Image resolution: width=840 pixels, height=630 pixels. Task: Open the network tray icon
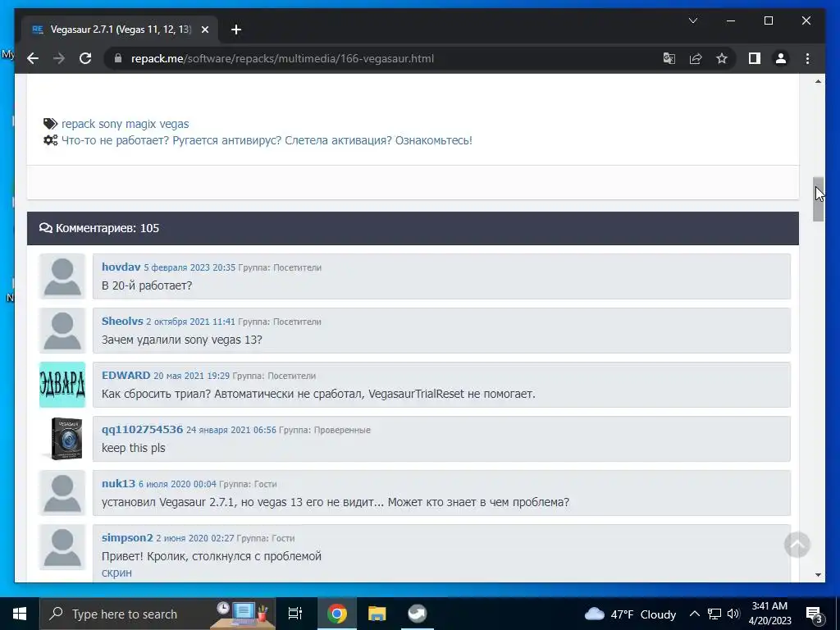(x=714, y=614)
